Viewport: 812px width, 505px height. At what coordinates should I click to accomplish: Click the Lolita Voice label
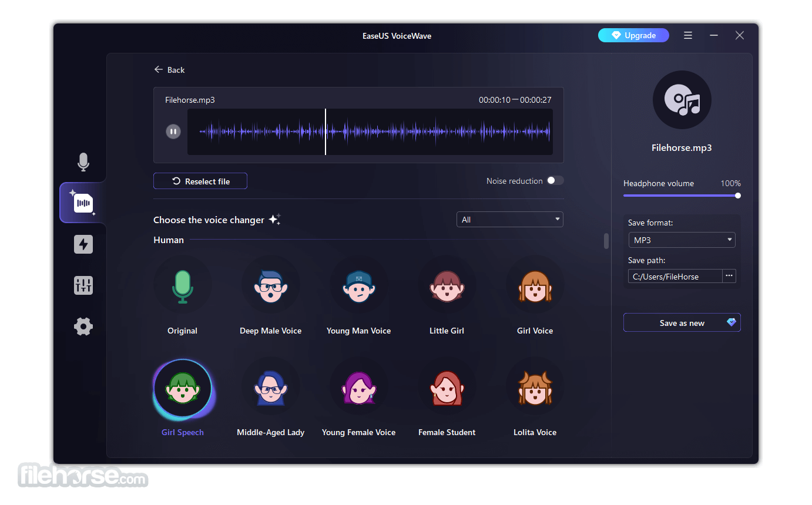tap(535, 433)
